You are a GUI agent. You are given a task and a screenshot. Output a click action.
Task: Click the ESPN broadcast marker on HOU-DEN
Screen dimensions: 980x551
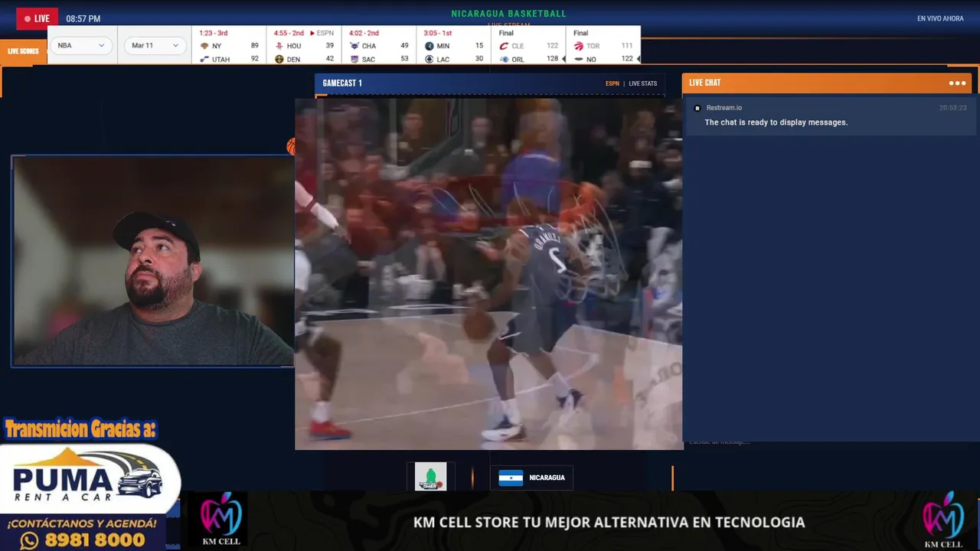pos(322,33)
